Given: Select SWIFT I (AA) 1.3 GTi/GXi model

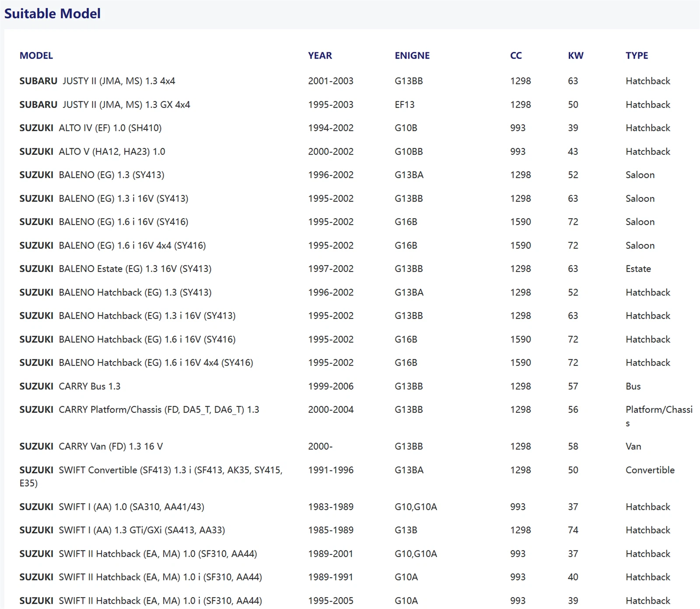Looking at the screenshot, I should click(x=122, y=530).
